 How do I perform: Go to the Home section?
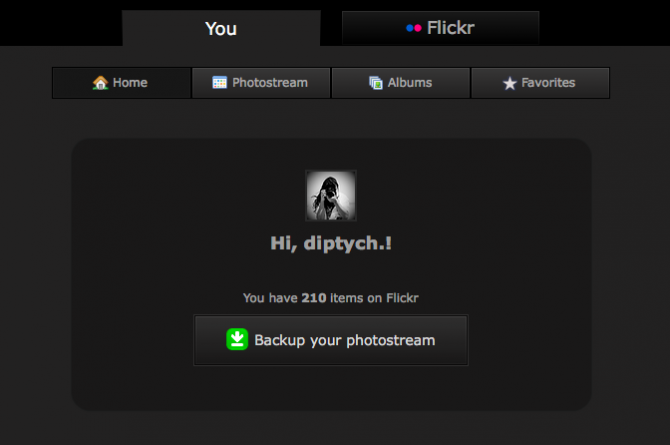122,83
